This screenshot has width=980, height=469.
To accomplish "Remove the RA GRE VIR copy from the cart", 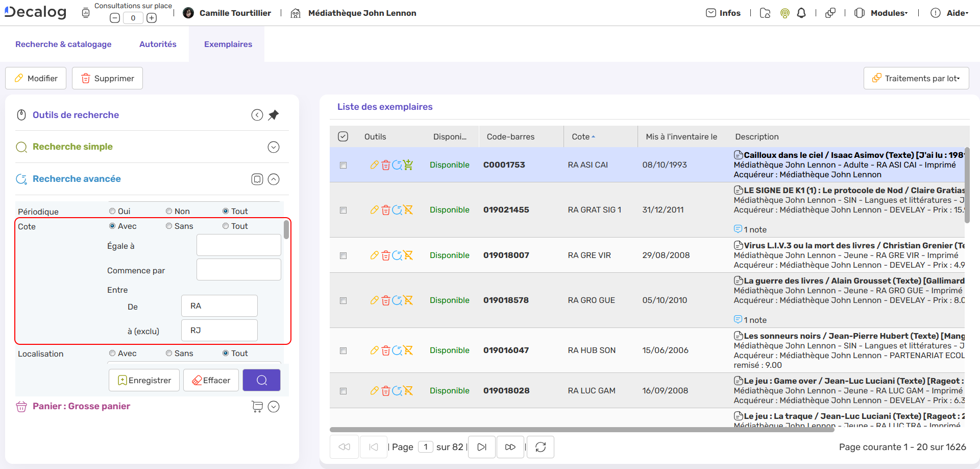I will 408,255.
